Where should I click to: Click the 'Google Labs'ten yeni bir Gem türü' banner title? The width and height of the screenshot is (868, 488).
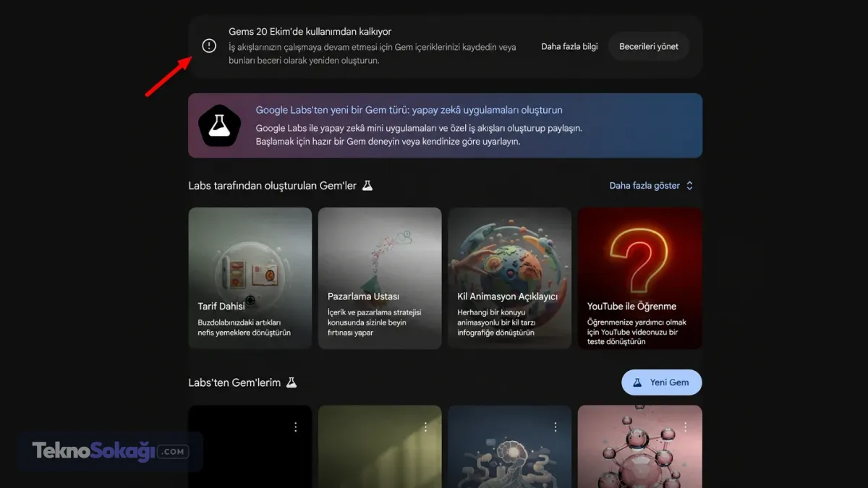409,110
